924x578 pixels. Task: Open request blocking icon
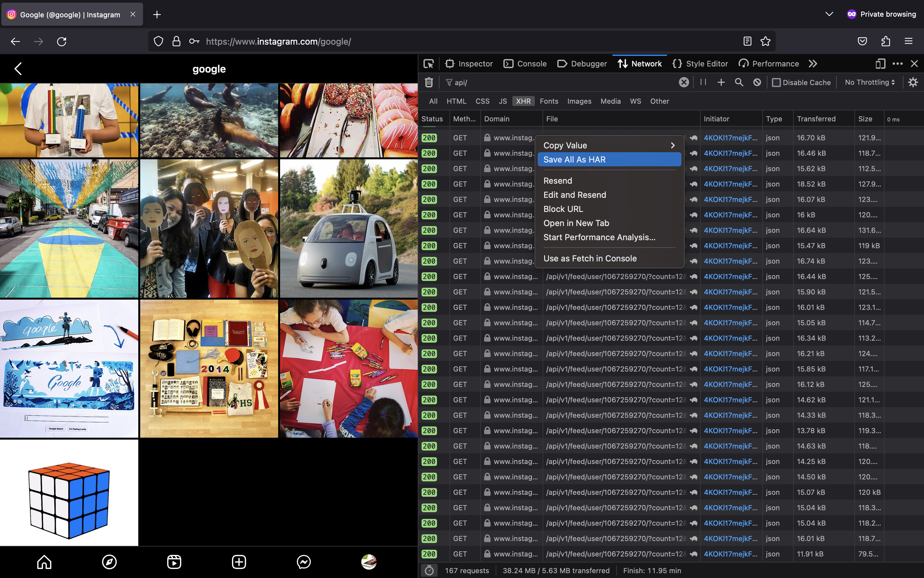click(757, 82)
